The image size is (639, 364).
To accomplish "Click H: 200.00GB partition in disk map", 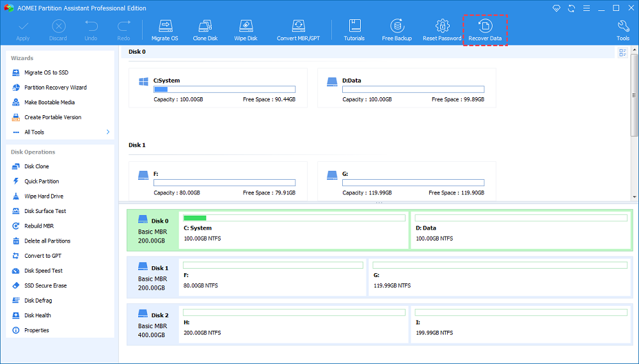I will click(x=294, y=324).
